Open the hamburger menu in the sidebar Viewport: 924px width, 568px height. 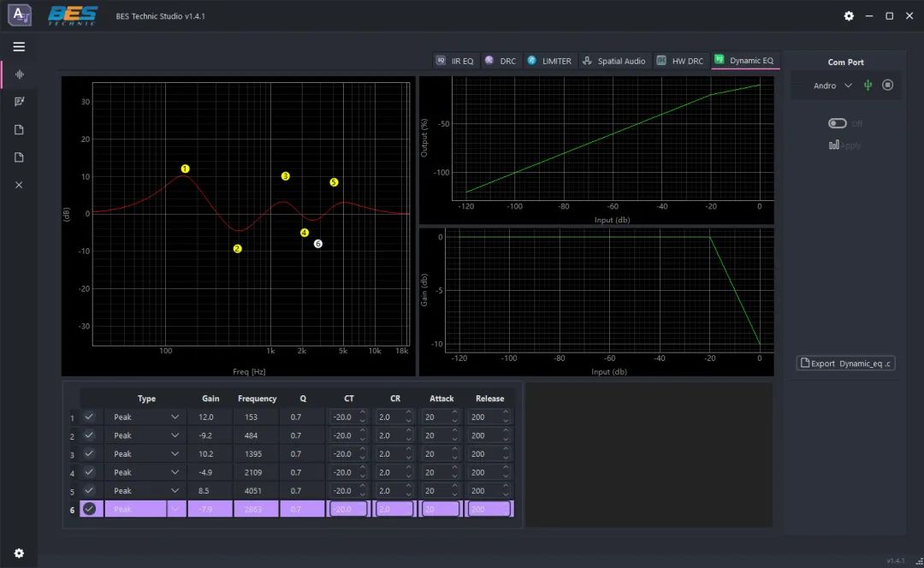(19, 47)
